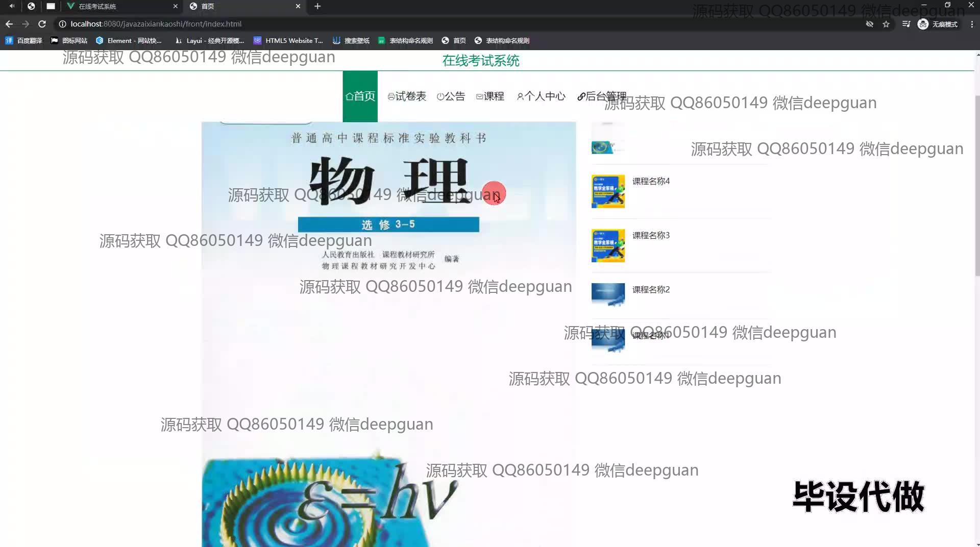Image resolution: width=980 pixels, height=547 pixels.
Task: Open the Element - 网站快 bookmark
Action: tap(129, 40)
